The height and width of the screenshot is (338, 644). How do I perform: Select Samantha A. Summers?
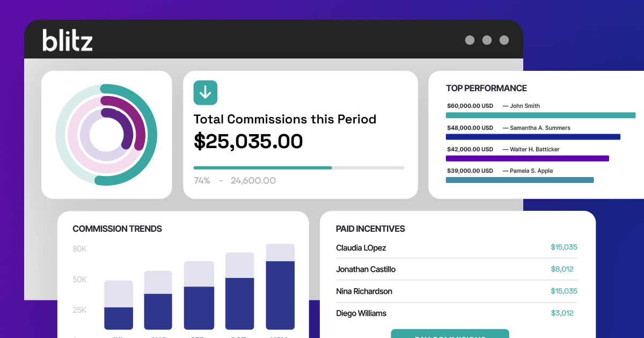click(x=540, y=128)
